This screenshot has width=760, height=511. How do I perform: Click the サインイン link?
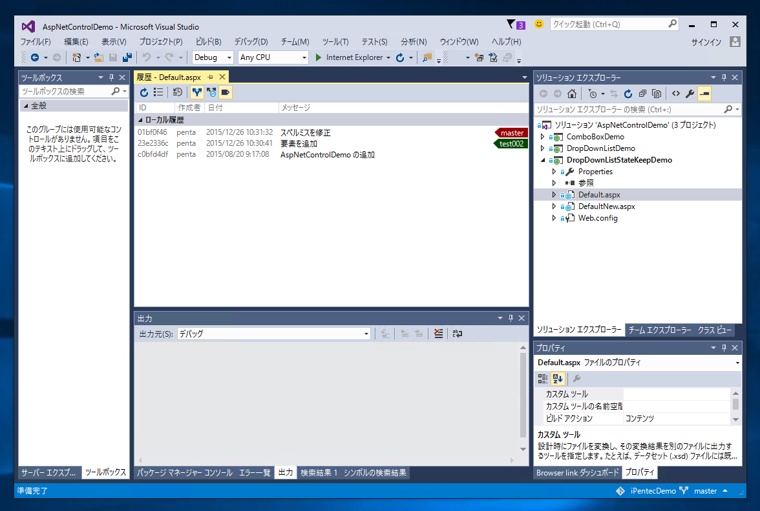coord(706,42)
